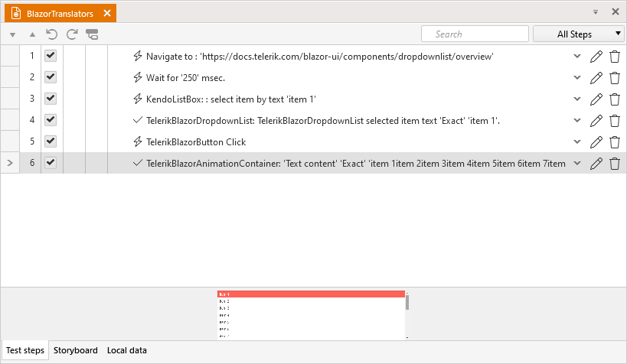Select the TelerikBlazorDropdownList selected item text row
Screen dimensions: 627x364
click(323, 120)
